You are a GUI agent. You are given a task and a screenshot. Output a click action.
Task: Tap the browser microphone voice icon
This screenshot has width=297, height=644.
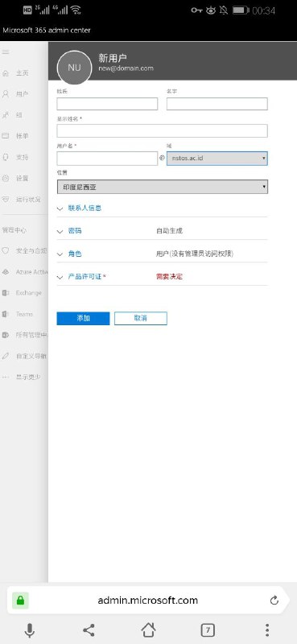(30, 630)
